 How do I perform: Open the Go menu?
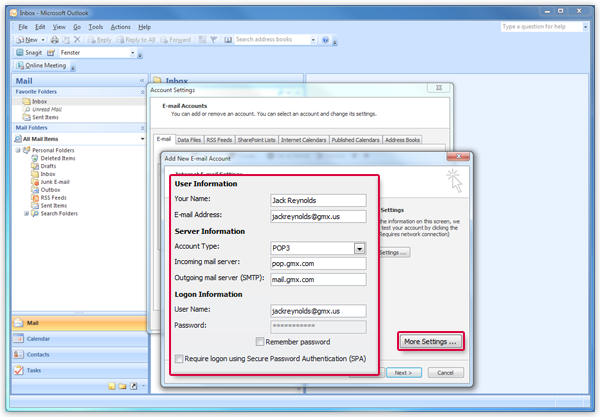click(x=77, y=27)
